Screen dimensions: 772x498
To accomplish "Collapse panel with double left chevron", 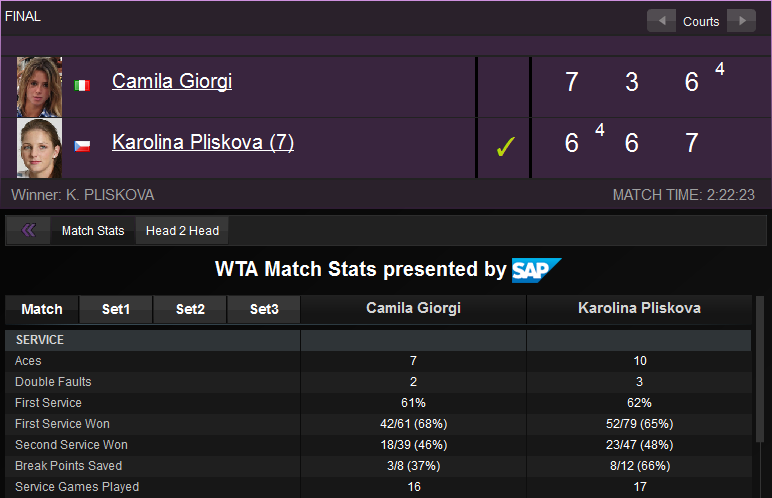I will tap(29, 231).
